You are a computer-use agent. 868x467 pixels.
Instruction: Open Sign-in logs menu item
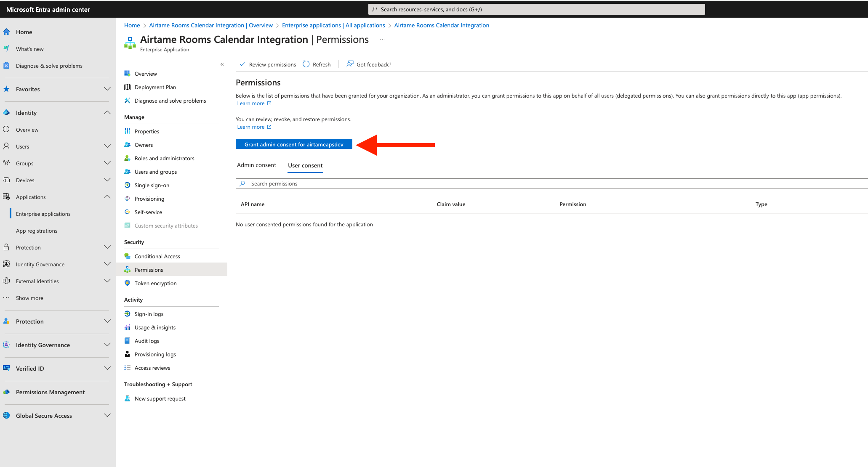pos(149,314)
